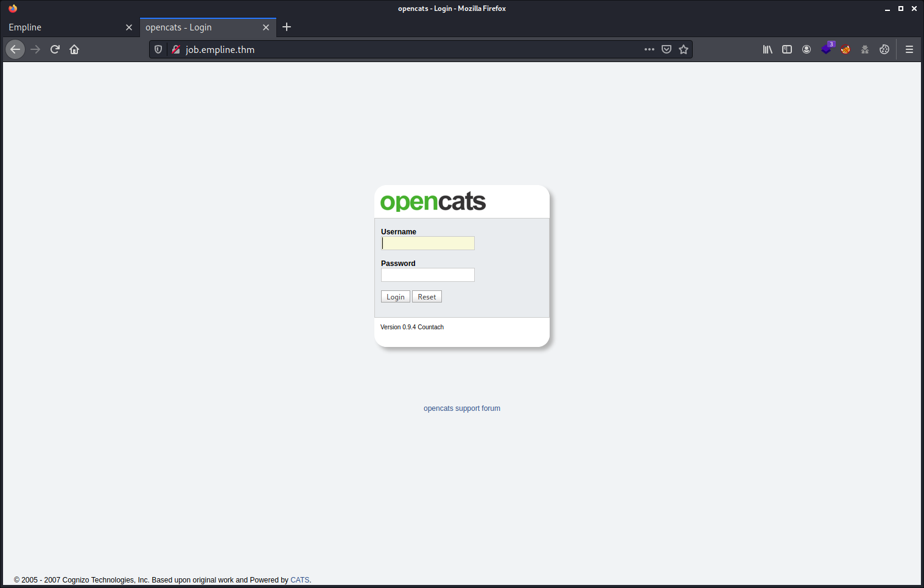Open the opencats support forum link
Image resolution: width=924 pixels, height=588 pixels.
click(462, 408)
